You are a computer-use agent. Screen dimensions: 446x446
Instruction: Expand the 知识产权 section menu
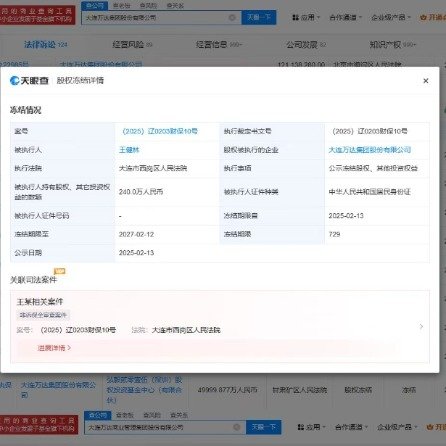[x=393, y=44]
